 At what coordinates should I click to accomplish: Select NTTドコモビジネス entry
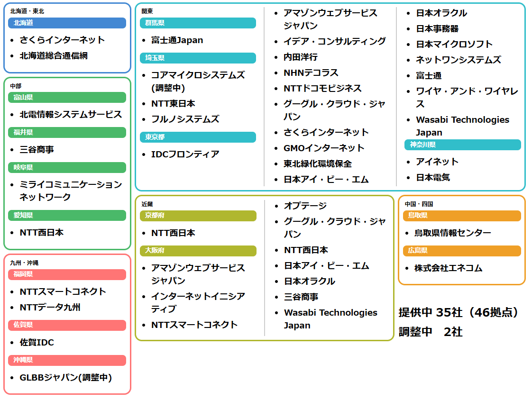click(x=322, y=89)
